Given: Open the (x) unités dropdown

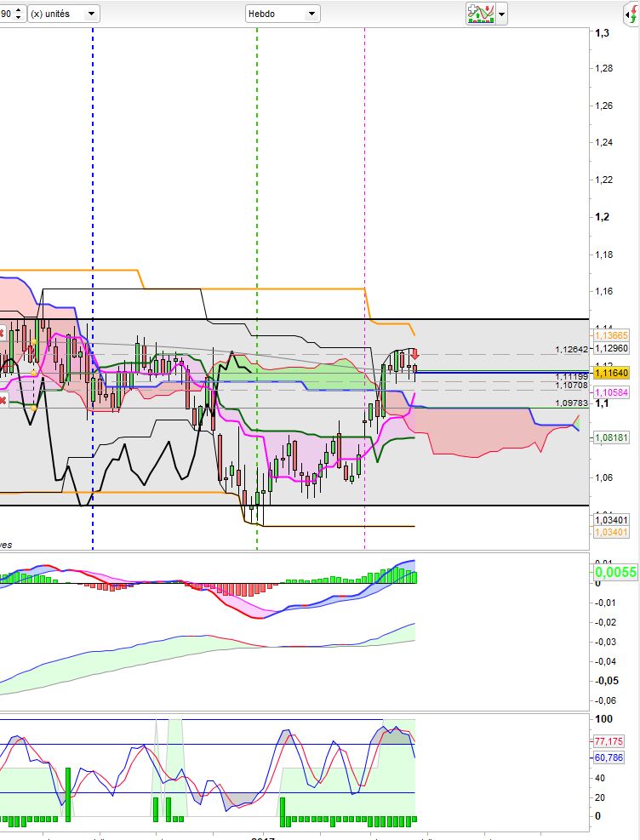Looking at the screenshot, I should click(x=64, y=14).
